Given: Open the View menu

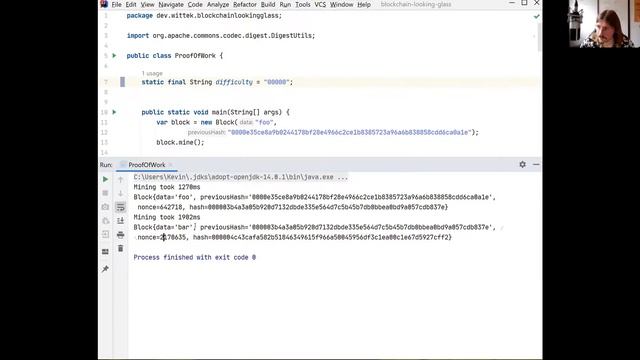Looking at the screenshot, I should click(147, 4).
